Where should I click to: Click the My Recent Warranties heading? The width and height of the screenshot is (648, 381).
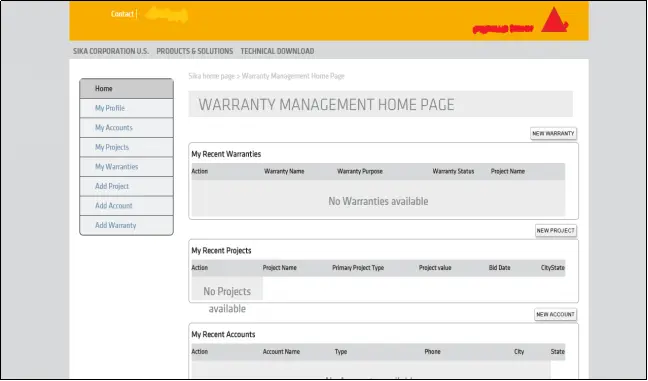(x=226, y=154)
